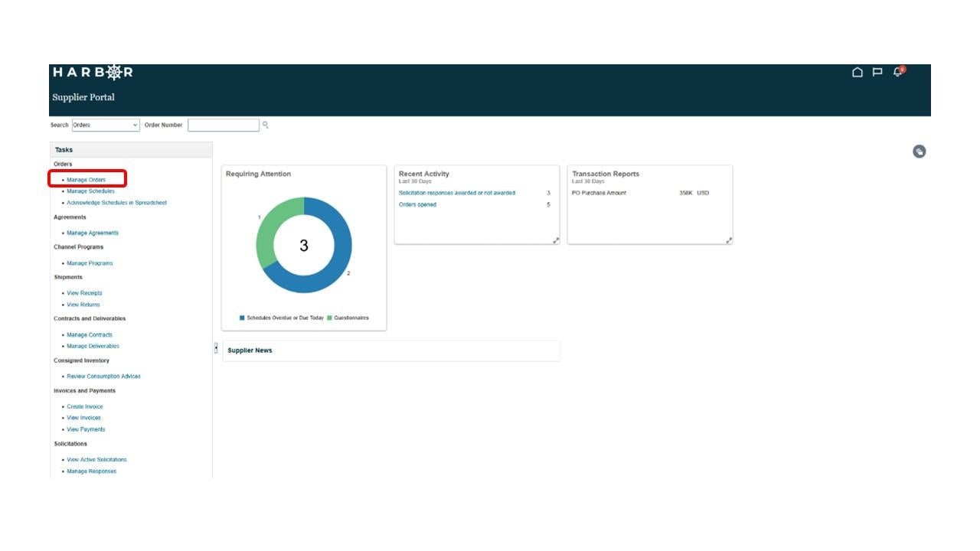Viewport: 980px width, 551px height.
Task: Click the number 3 in donut center
Action: pos(304,246)
